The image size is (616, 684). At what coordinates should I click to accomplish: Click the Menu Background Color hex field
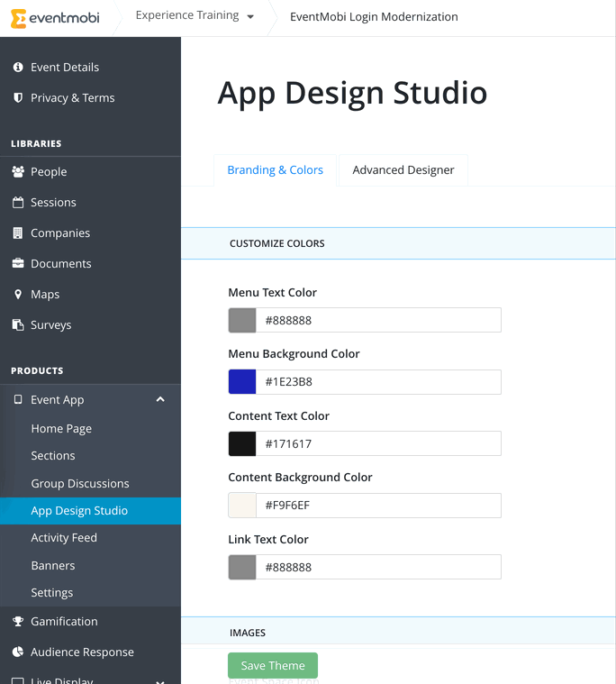point(378,382)
